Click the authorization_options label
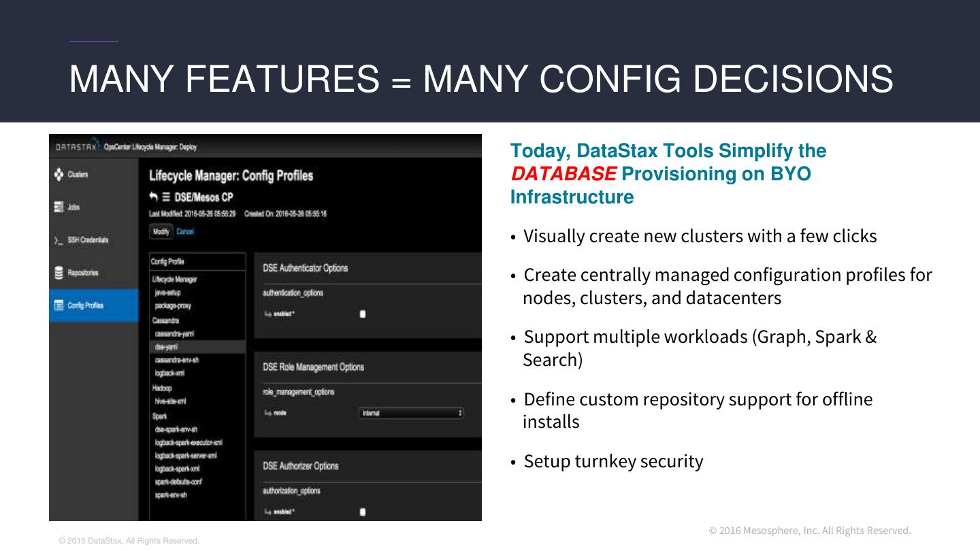Screen dimensions: 980x551 (x=292, y=490)
